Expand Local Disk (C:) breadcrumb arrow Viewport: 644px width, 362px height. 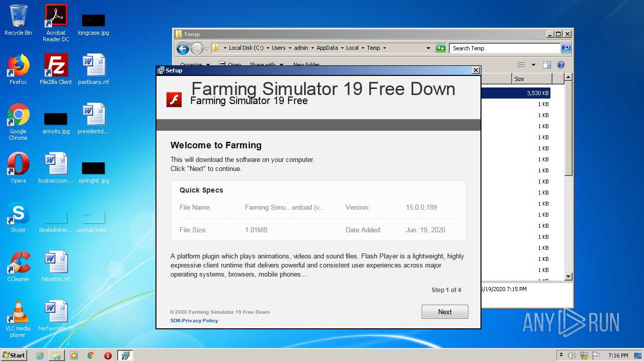point(268,48)
